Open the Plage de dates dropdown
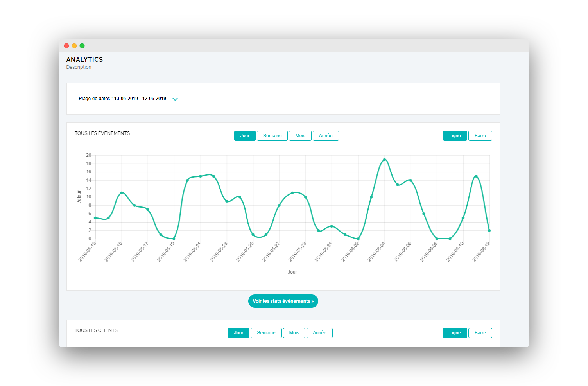 129,99
